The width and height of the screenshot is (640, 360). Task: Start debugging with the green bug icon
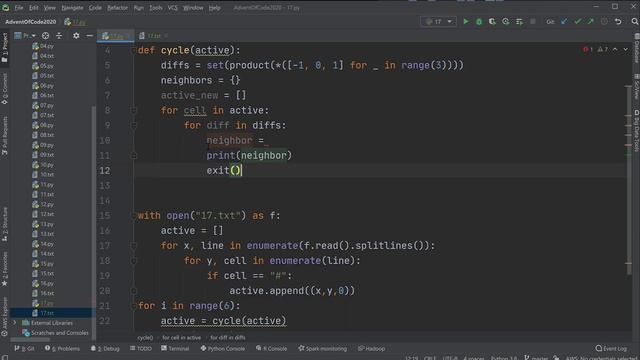pos(479,22)
